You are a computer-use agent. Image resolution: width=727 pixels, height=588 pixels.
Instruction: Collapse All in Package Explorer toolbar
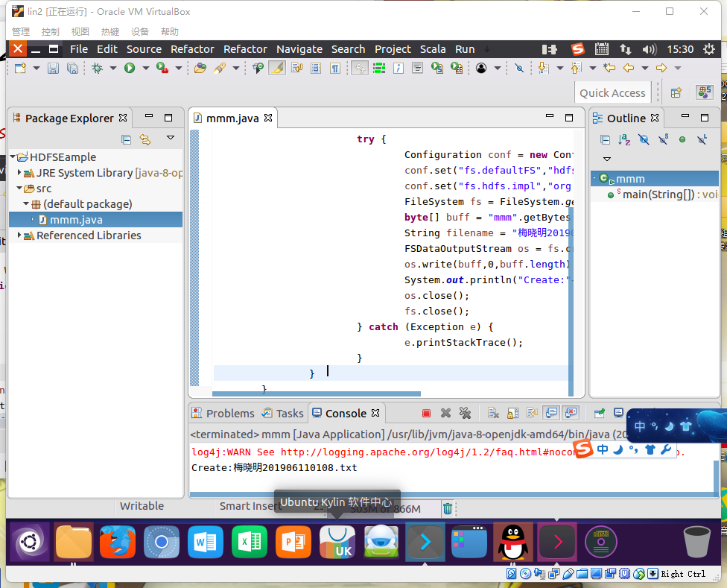point(126,139)
